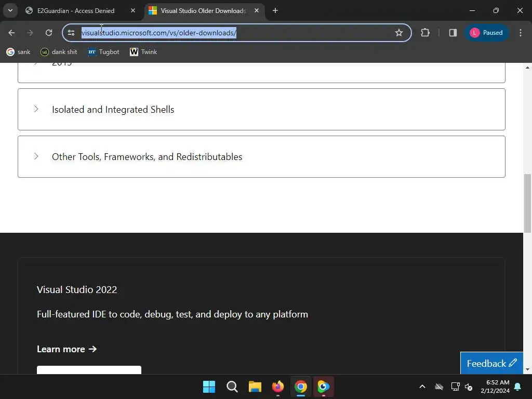Image resolution: width=532 pixels, height=399 pixels.
Task: Open Firefox from the taskbar
Action: point(278,387)
